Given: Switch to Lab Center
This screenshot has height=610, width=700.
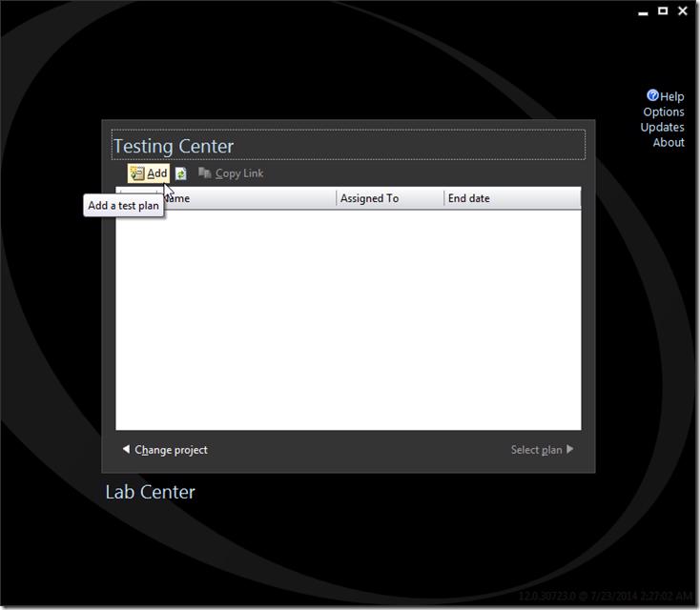Looking at the screenshot, I should (x=150, y=492).
